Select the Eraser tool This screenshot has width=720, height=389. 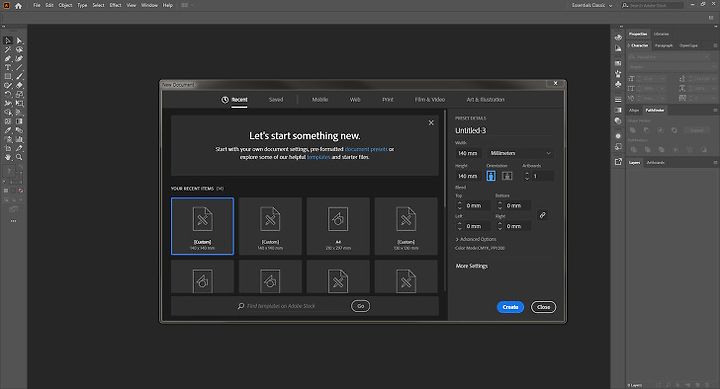click(x=19, y=85)
